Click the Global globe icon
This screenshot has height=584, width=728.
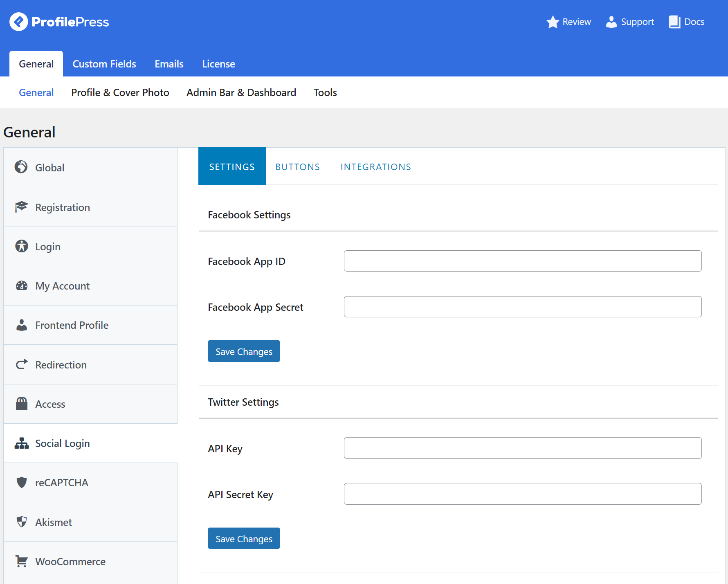pos(21,167)
